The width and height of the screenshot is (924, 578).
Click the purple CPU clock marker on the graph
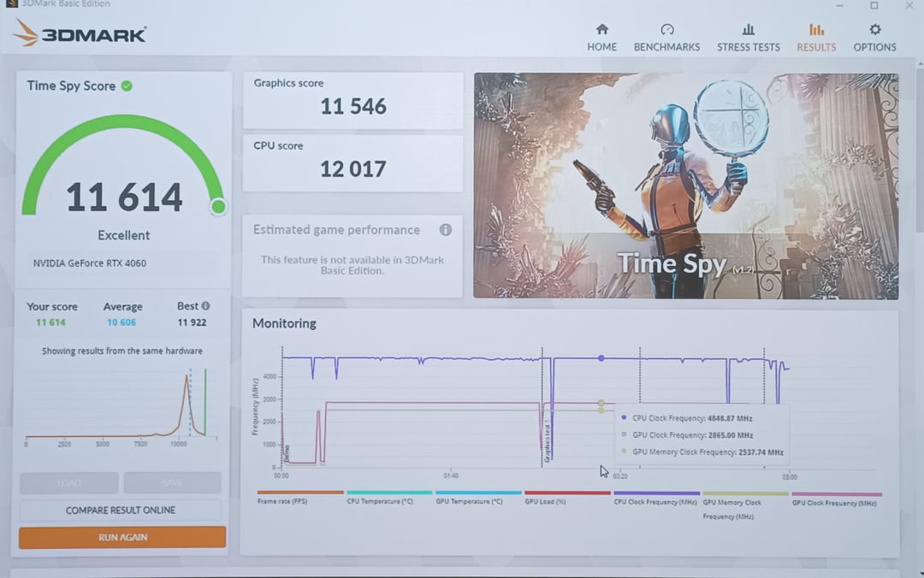click(x=601, y=358)
